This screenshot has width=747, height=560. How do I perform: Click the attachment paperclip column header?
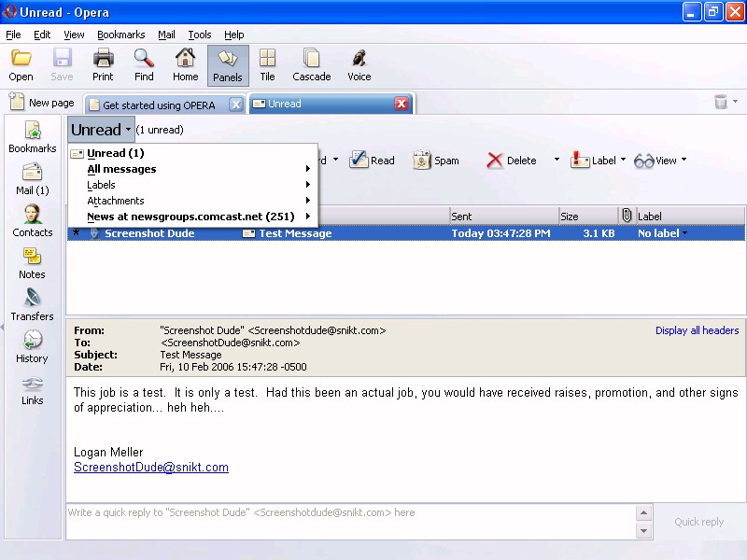[x=627, y=216]
